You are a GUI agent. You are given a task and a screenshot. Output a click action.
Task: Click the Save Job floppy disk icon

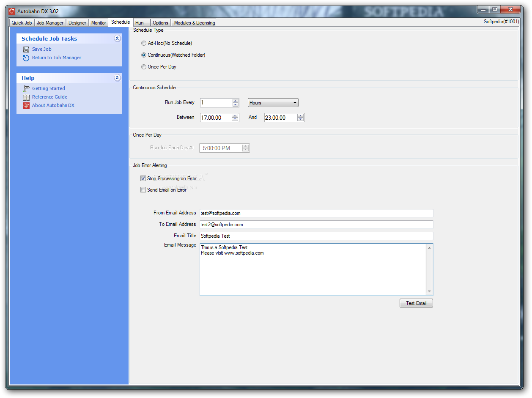(26, 49)
